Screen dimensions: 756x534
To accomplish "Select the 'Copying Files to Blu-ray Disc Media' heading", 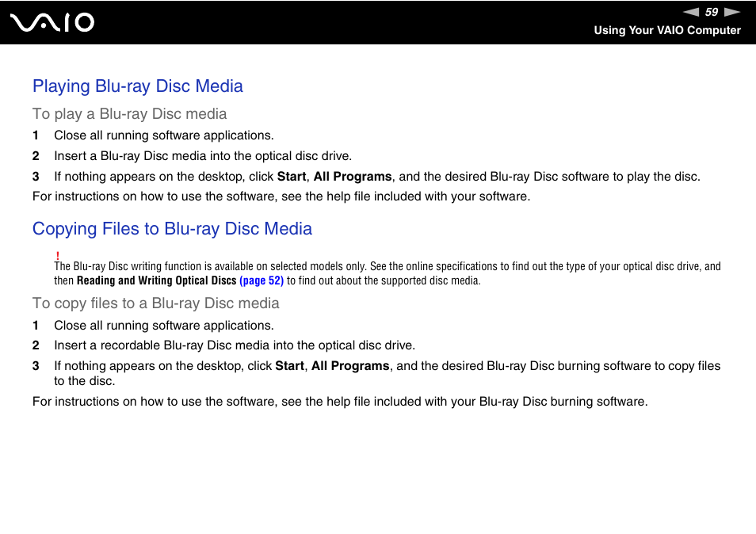I will (x=172, y=228).
